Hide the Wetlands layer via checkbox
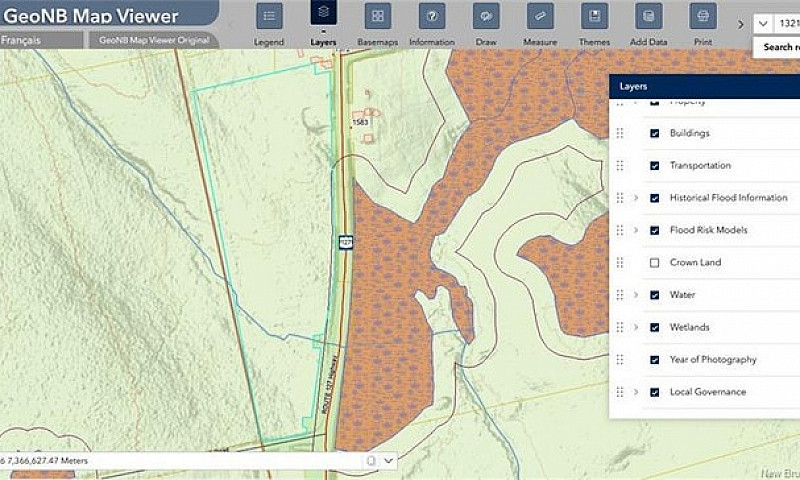 (655, 327)
